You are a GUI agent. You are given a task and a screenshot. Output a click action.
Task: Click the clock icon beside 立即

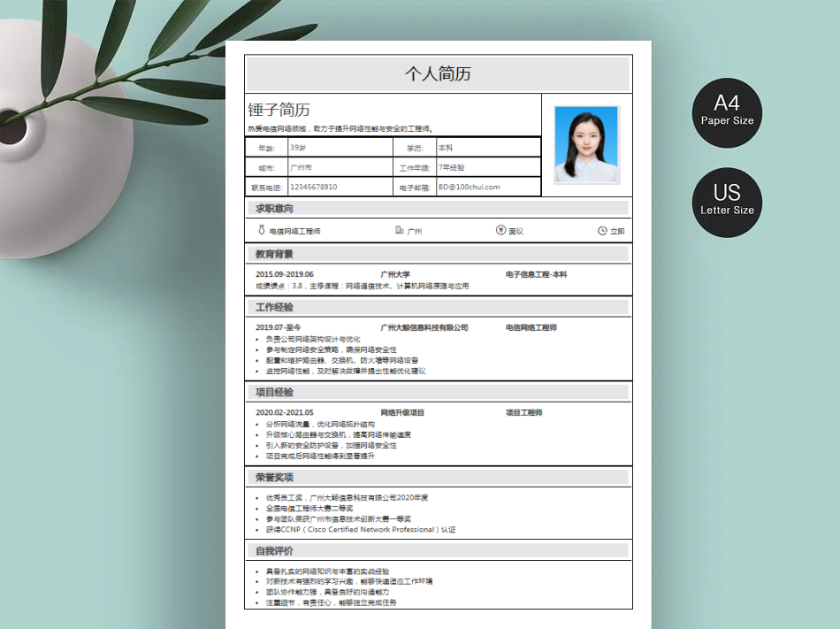[x=602, y=231]
